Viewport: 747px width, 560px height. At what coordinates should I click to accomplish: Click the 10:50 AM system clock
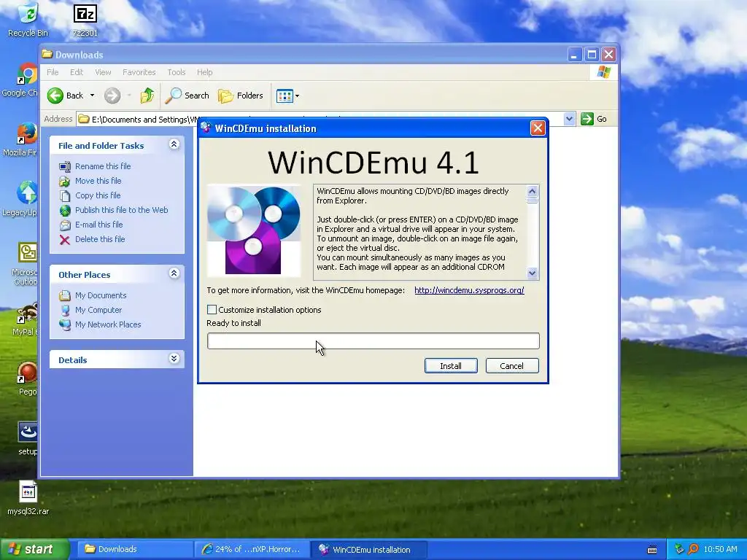[720, 549]
